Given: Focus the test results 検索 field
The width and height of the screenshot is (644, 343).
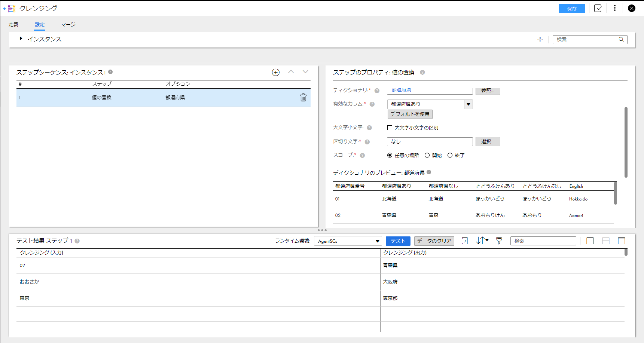Looking at the screenshot, I should click(543, 241).
